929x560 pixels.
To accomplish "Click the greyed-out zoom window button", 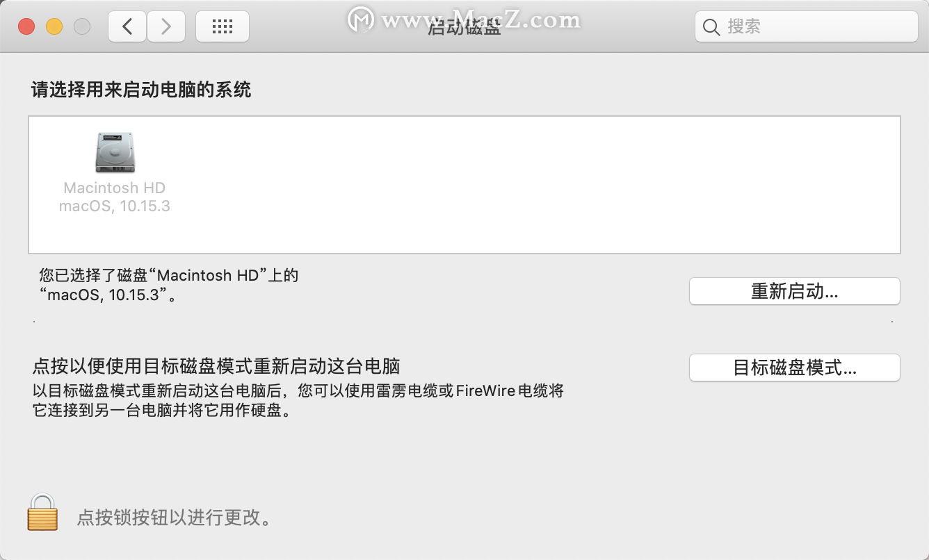I will point(82,27).
